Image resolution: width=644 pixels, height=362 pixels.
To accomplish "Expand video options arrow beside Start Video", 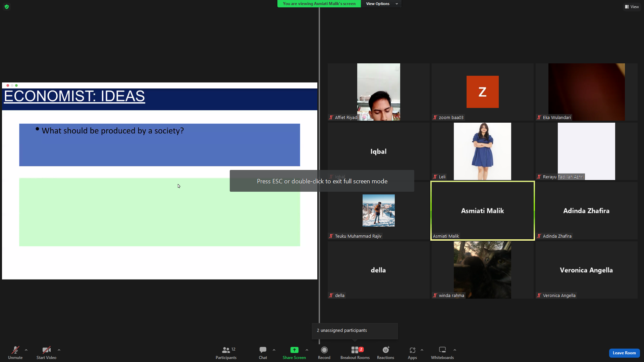I will point(59,350).
